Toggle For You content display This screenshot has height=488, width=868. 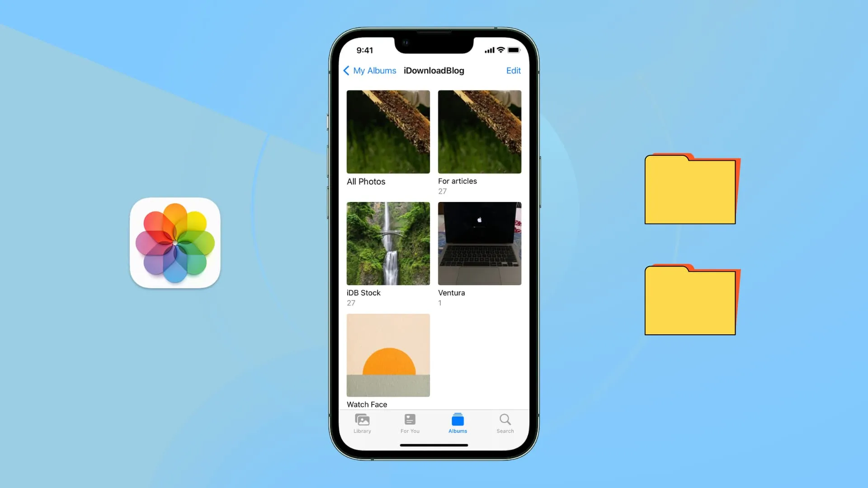click(410, 423)
